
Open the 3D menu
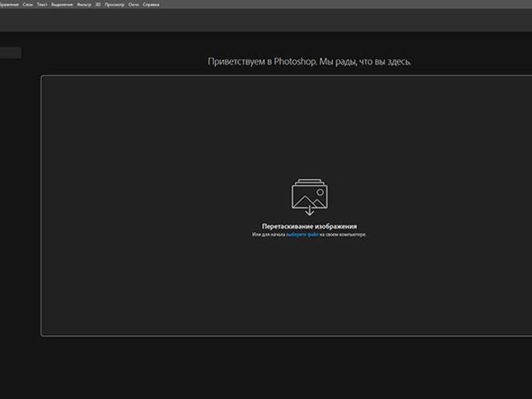click(x=98, y=5)
